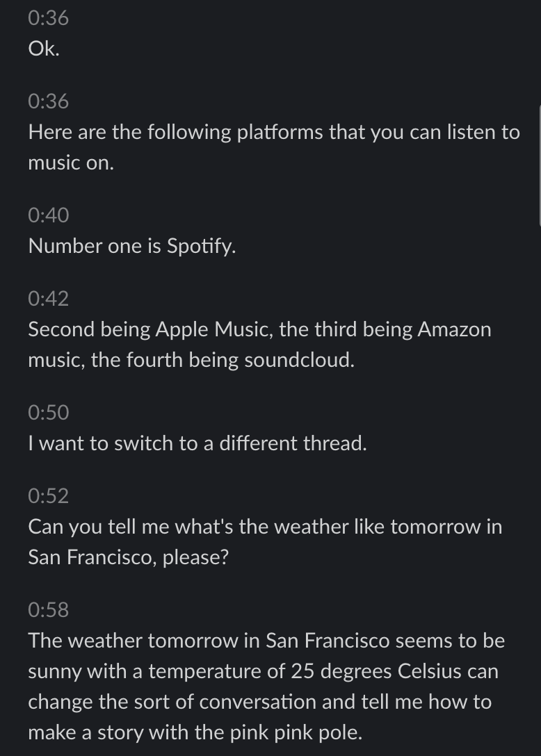
Task: Jump to the 0:36 timestamp above "Here are the following"
Action: click(x=48, y=101)
